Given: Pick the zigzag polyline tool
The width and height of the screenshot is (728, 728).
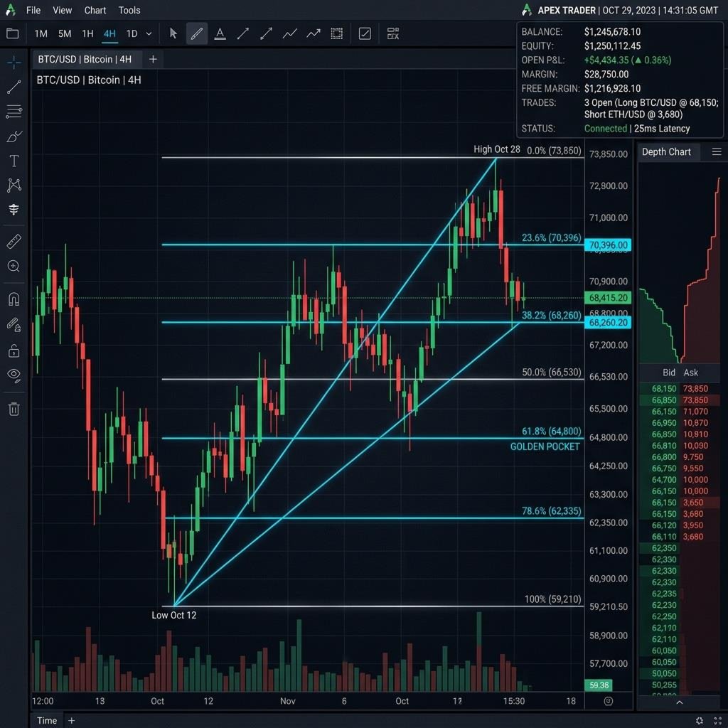Looking at the screenshot, I should [290, 33].
